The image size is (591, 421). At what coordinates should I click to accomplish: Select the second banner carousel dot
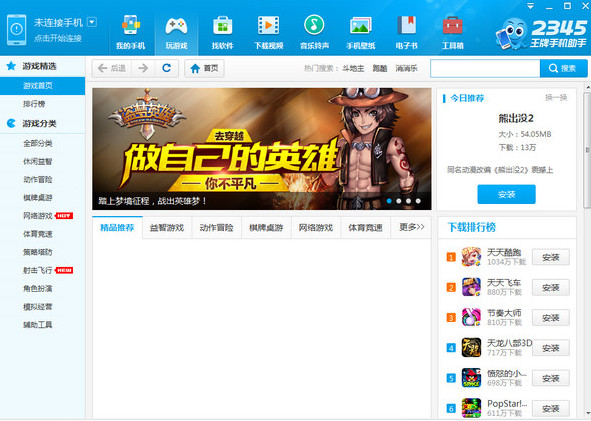pos(399,201)
